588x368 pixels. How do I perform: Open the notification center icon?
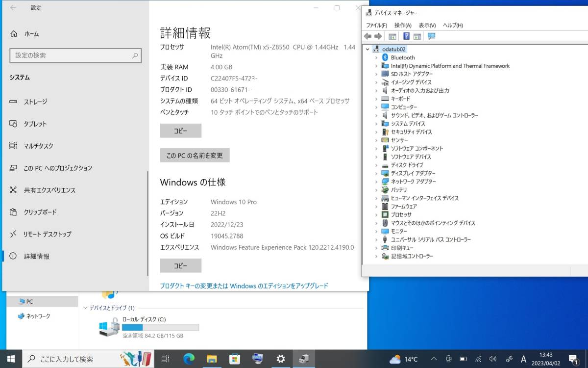pos(573,359)
